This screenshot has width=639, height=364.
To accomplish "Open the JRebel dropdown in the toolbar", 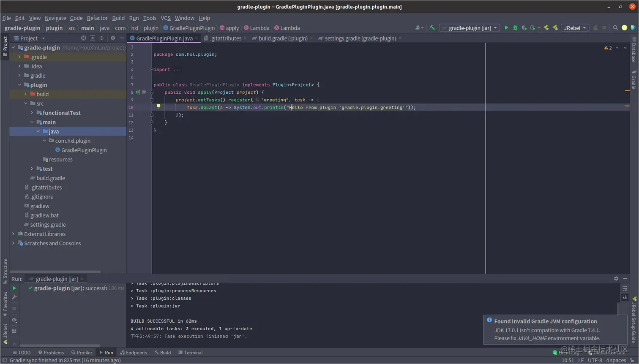I will tap(575, 28).
